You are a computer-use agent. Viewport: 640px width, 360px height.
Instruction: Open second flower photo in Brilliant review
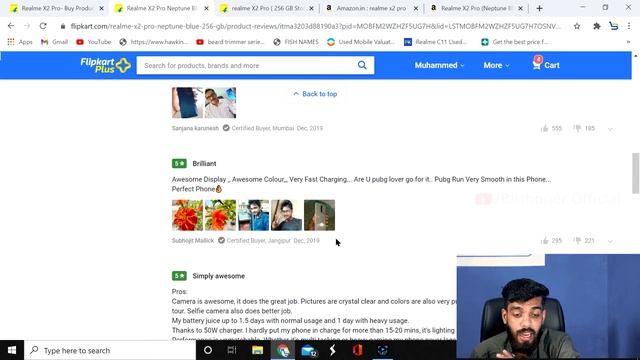click(220, 215)
